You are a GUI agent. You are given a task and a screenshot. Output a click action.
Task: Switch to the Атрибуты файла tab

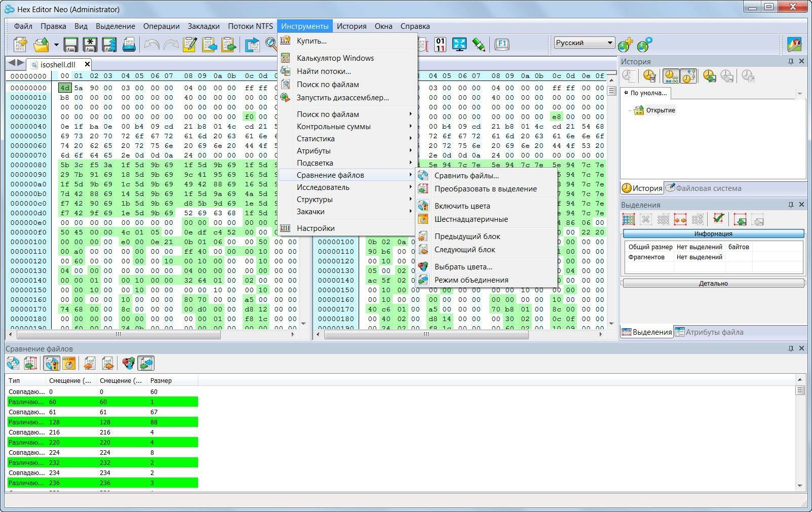click(x=709, y=332)
